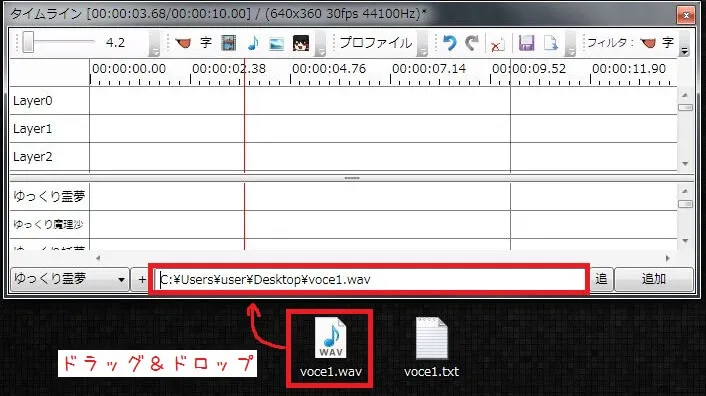The image size is (706, 396).
Task: Select the ゆっくり霊夢 character track header
Action: coord(50,196)
